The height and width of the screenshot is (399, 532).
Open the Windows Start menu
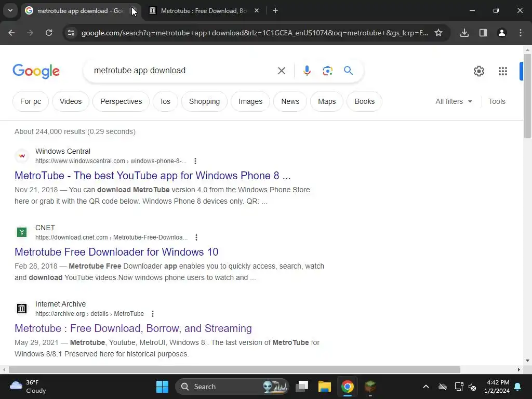pyautogui.click(x=162, y=387)
